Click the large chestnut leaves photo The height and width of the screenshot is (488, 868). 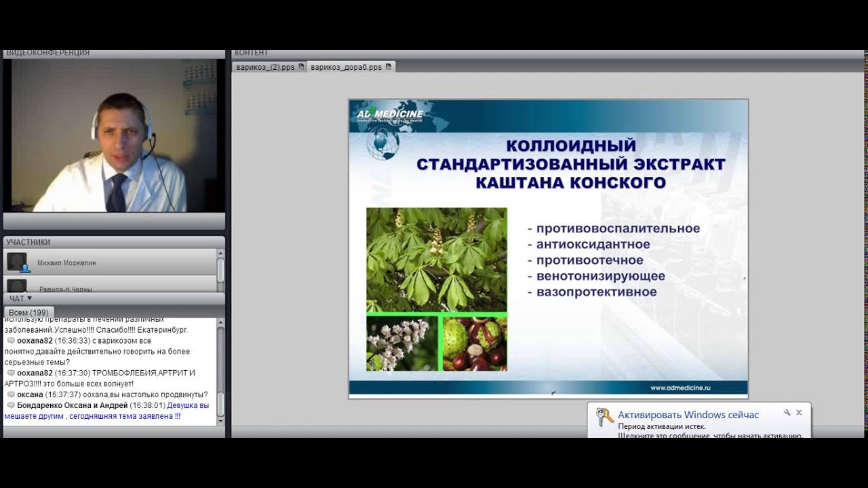[x=437, y=260]
